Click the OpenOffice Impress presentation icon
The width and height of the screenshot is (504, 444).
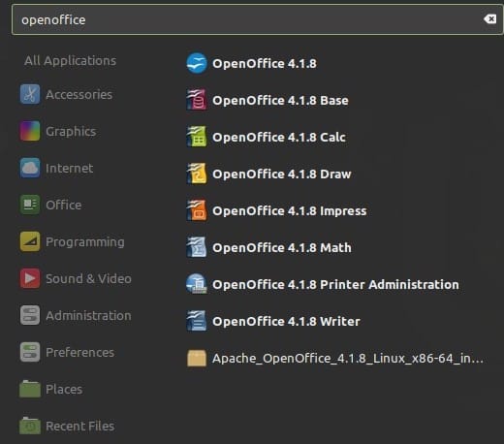(197, 210)
